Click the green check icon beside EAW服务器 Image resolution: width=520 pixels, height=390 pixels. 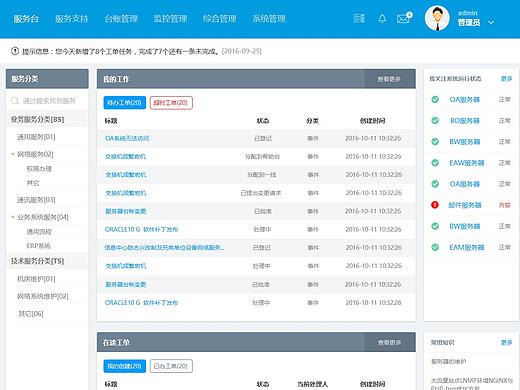click(435, 163)
